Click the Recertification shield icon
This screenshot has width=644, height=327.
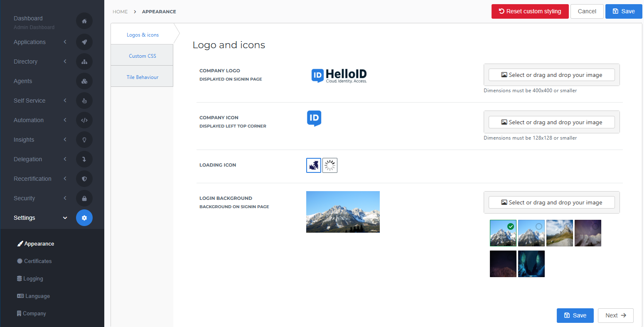(x=84, y=179)
